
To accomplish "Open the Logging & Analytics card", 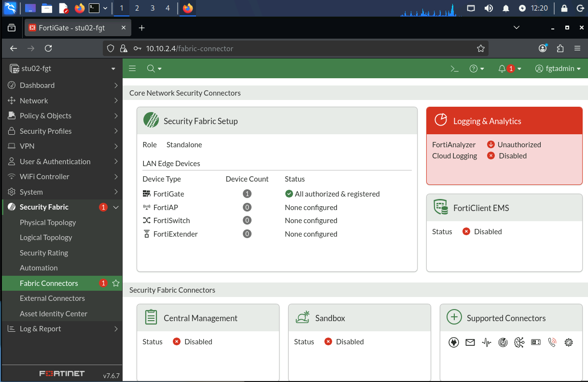I will [x=504, y=146].
